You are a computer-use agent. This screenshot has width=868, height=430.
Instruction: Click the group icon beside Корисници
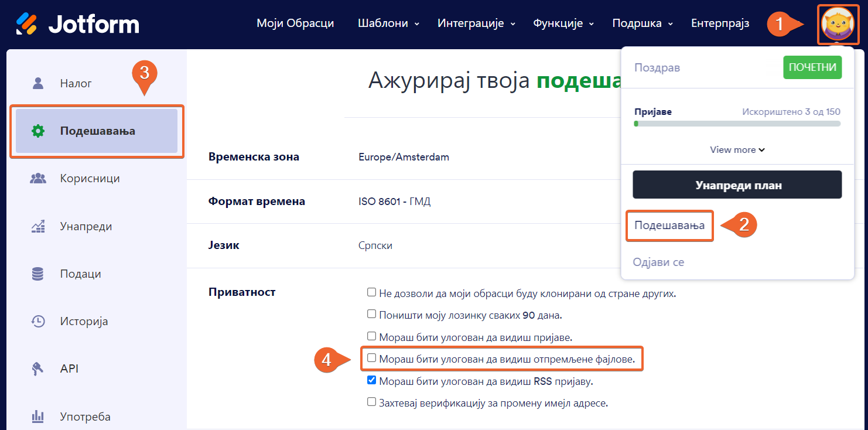[38, 178]
